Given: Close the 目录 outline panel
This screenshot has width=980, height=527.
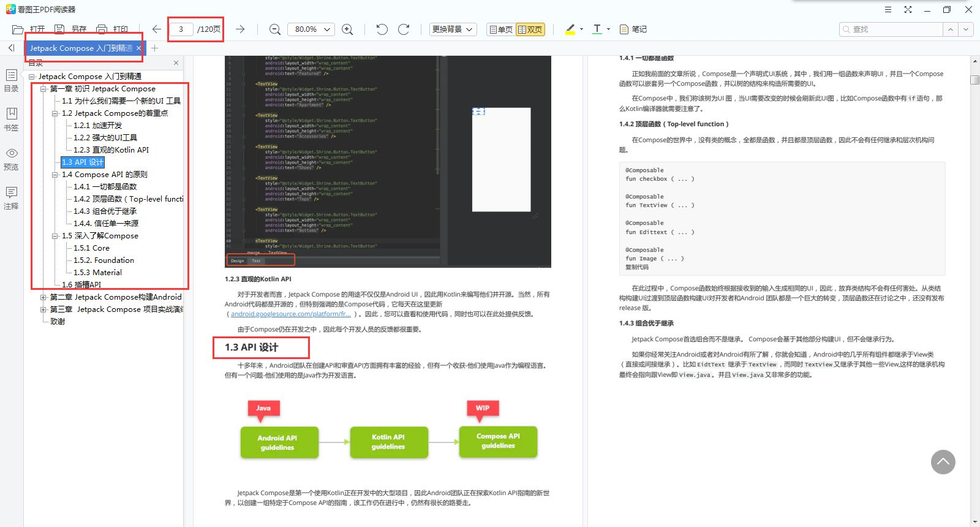Looking at the screenshot, I should pyautogui.click(x=176, y=63).
